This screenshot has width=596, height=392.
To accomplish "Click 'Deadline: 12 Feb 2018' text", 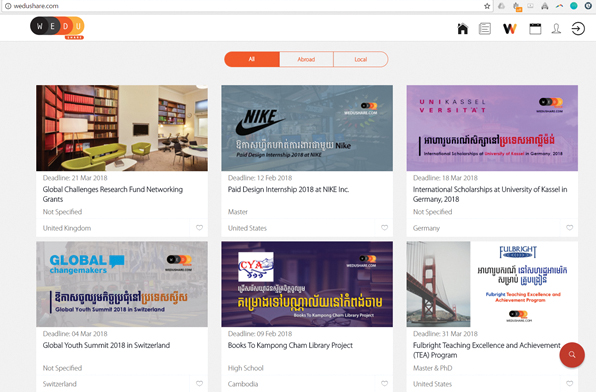I will pyautogui.click(x=260, y=178).
